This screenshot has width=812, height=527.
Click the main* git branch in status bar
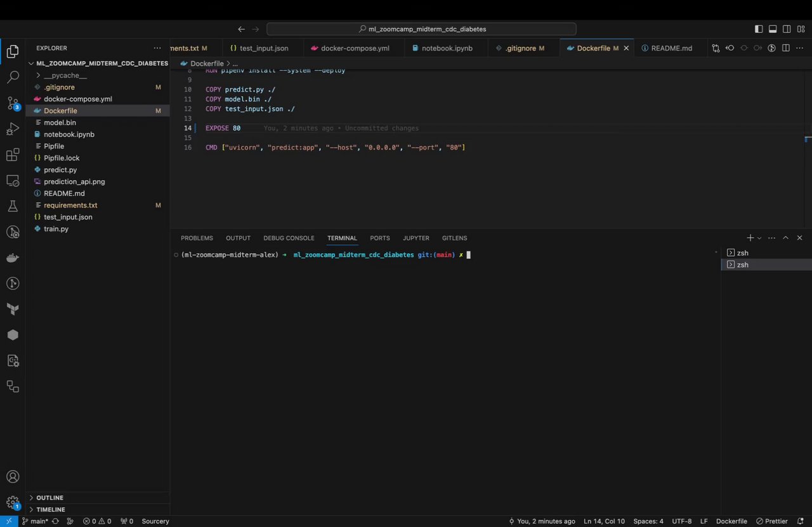tap(35, 521)
